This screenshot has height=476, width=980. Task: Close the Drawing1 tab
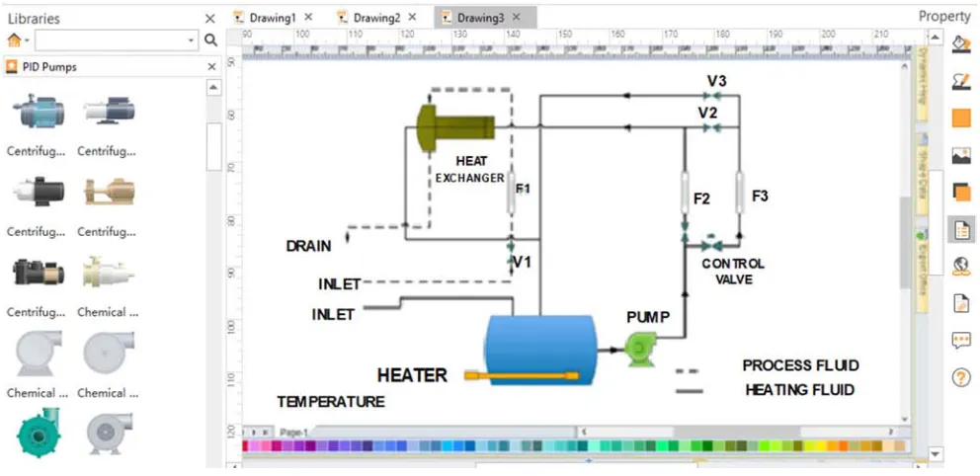click(x=308, y=17)
